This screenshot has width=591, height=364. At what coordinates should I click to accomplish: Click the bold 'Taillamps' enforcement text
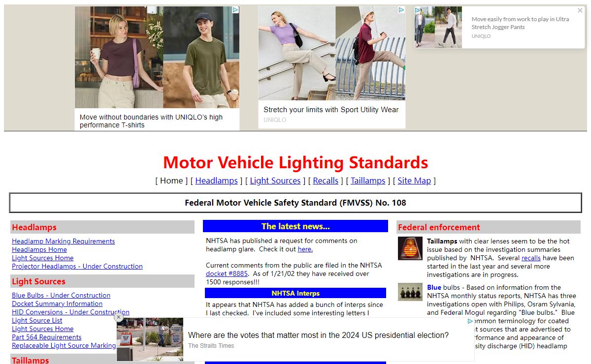pos(442,241)
